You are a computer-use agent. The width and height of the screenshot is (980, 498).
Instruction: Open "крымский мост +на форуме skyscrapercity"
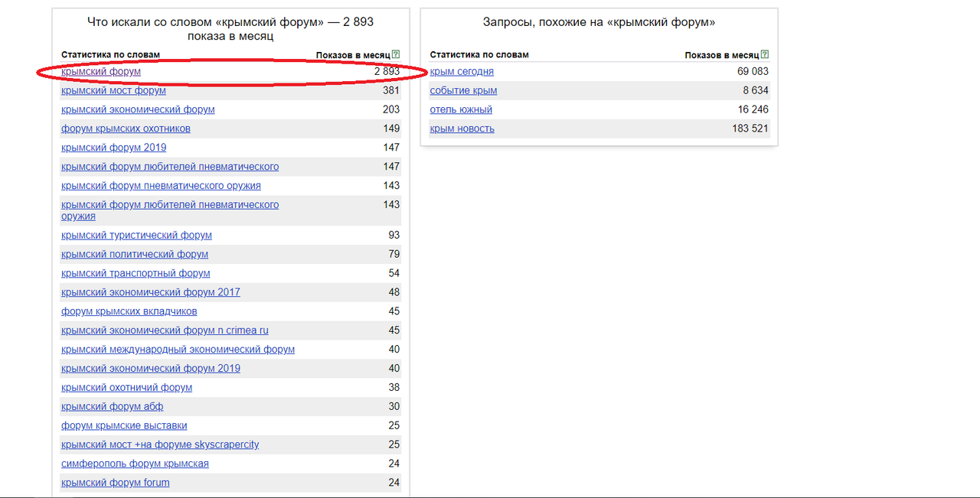point(160,445)
